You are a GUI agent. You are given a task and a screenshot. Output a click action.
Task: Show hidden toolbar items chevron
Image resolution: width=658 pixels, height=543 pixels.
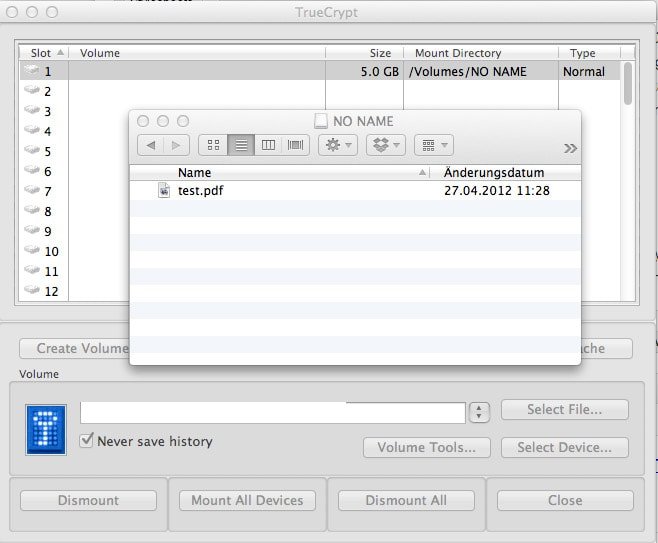[570, 148]
